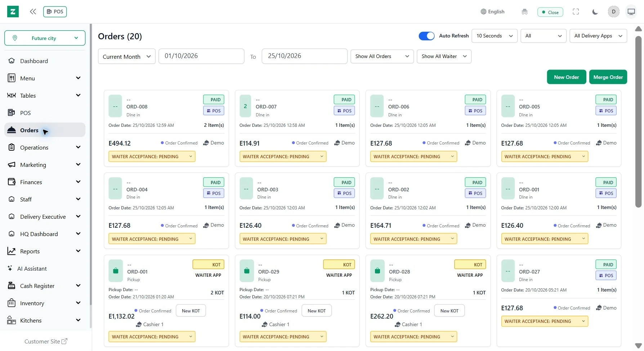
Task: Collapse sidebar with double chevron icon
Action: click(x=33, y=12)
